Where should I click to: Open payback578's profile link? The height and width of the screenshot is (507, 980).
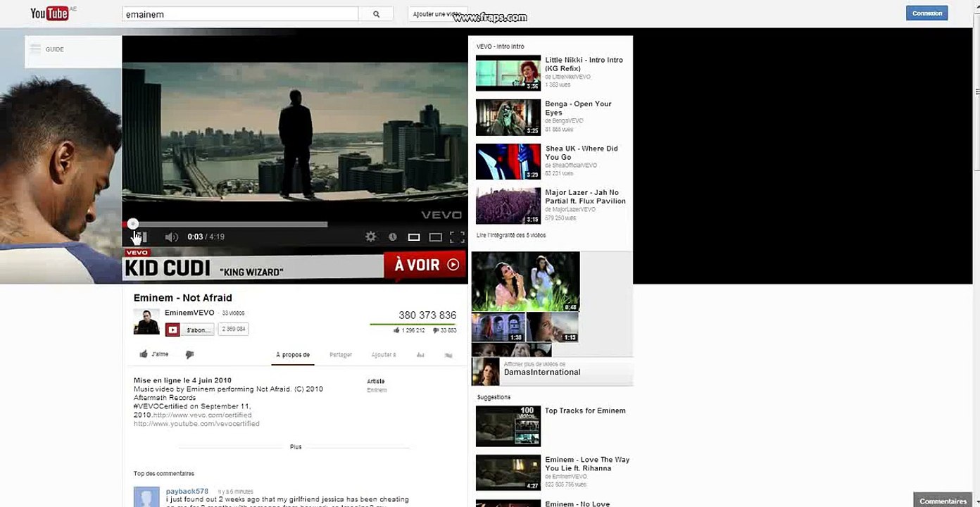(187, 491)
